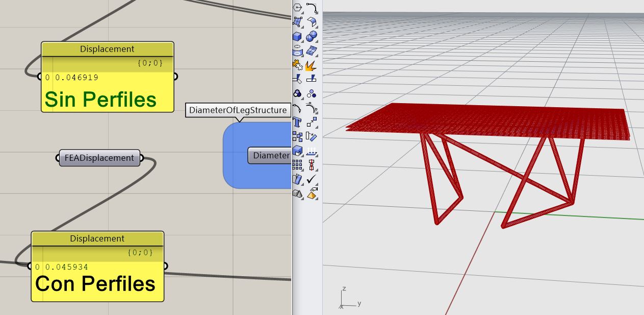Select the Con Perfiles displacement panel
Viewport: 644px width, 315px height.
(x=98, y=266)
